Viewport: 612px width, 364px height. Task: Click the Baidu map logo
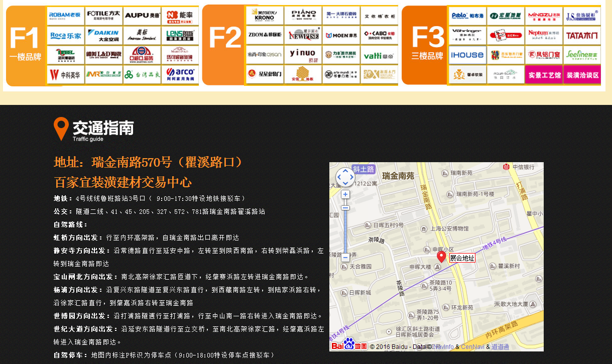pos(349,344)
